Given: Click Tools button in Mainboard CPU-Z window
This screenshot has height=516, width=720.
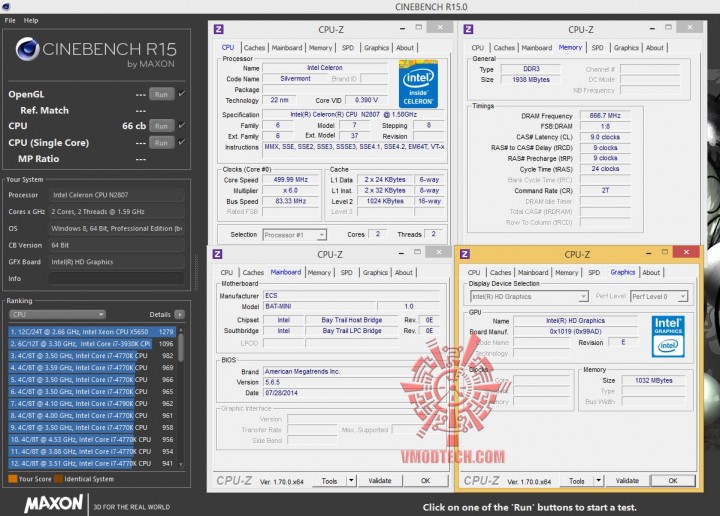Looking at the screenshot, I should coord(329,481).
